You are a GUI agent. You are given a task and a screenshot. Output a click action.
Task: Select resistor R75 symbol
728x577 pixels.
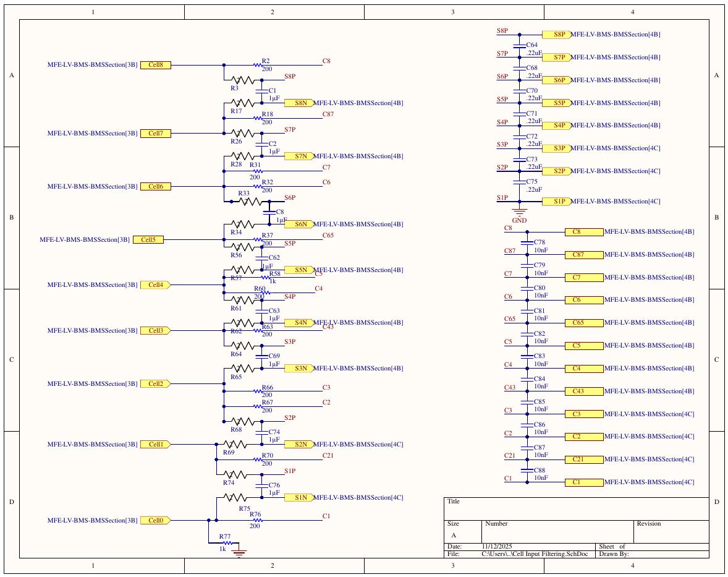click(x=235, y=498)
